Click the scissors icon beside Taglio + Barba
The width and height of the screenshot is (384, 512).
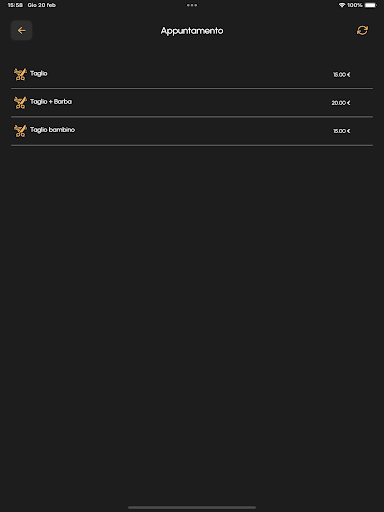(x=20, y=102)
